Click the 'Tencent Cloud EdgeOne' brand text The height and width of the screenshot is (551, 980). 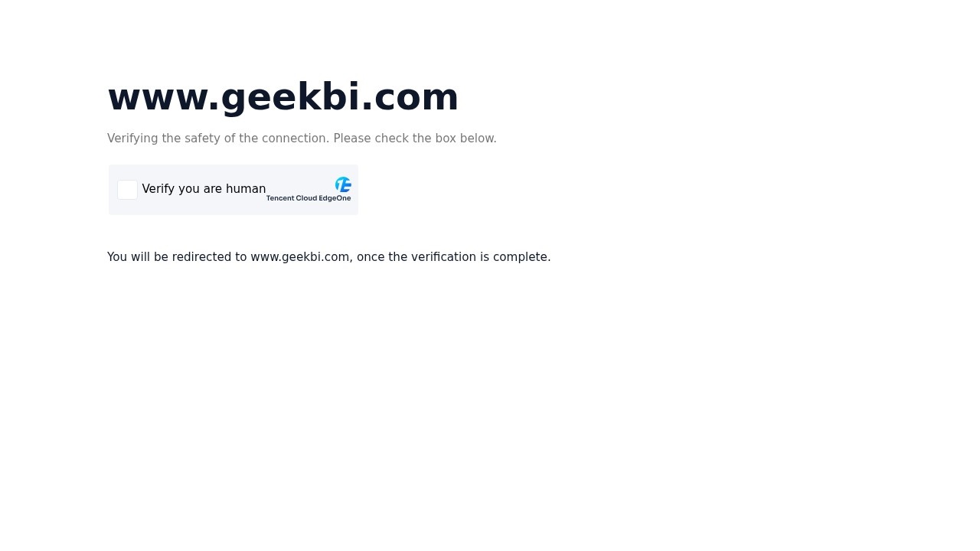click(x=309, y=198)
